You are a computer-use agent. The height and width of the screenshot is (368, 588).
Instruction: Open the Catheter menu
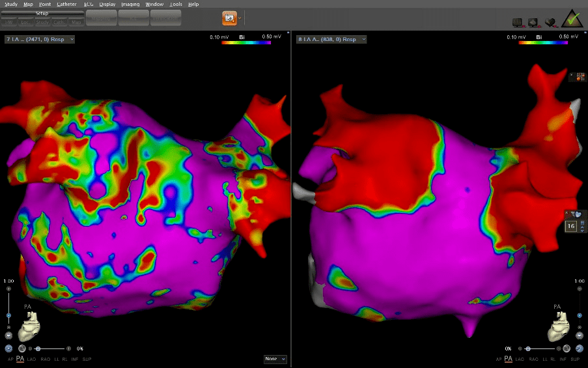click(x=66, y=4)
